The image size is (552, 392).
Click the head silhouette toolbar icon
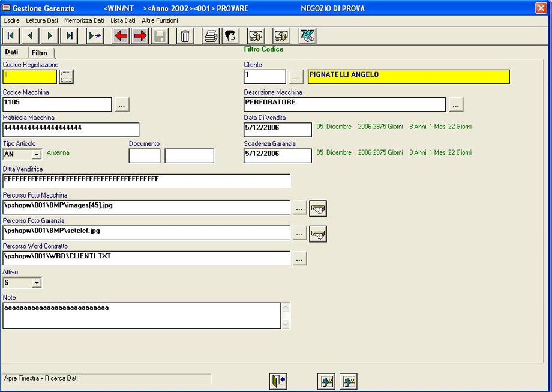(230, 36)
